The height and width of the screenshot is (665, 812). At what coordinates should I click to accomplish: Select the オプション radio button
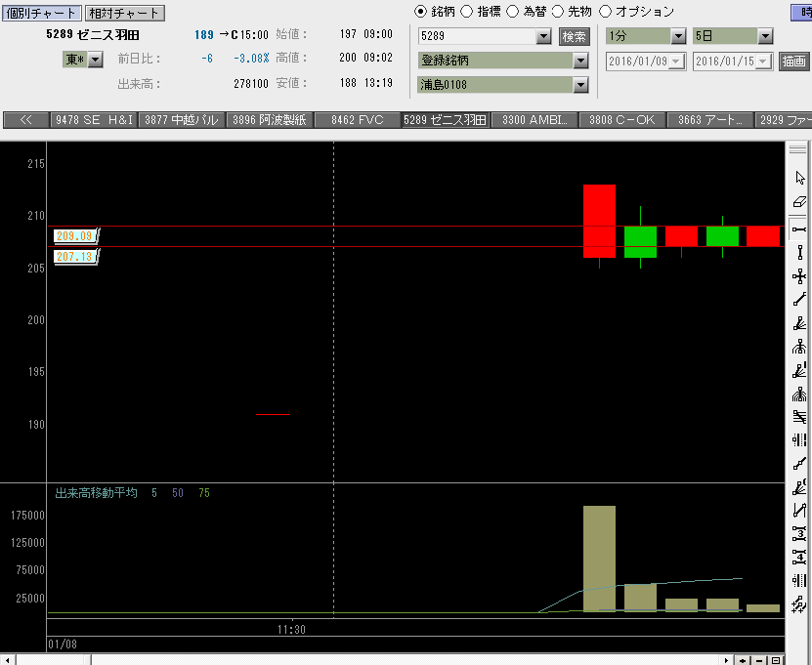(x=605, y=11)
